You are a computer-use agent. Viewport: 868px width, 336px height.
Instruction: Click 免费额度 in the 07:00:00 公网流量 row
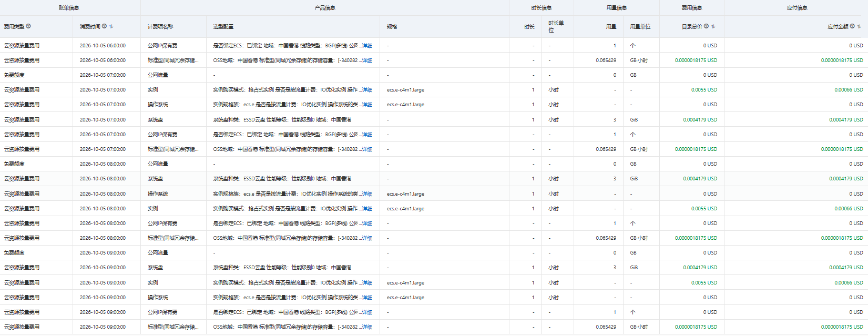[x=14, y=75]
